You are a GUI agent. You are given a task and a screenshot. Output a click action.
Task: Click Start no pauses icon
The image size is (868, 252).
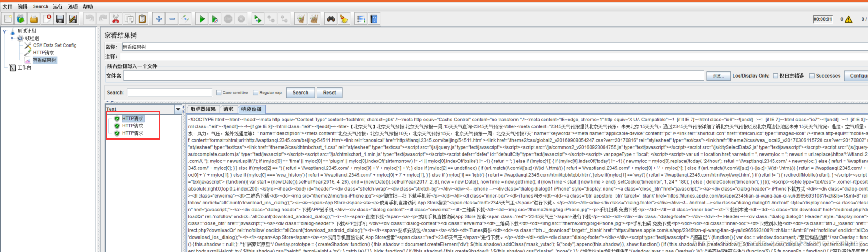point(215,19)
